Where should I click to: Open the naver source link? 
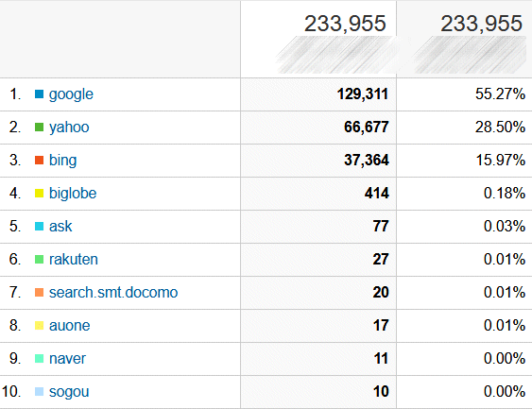click(67, 359)
